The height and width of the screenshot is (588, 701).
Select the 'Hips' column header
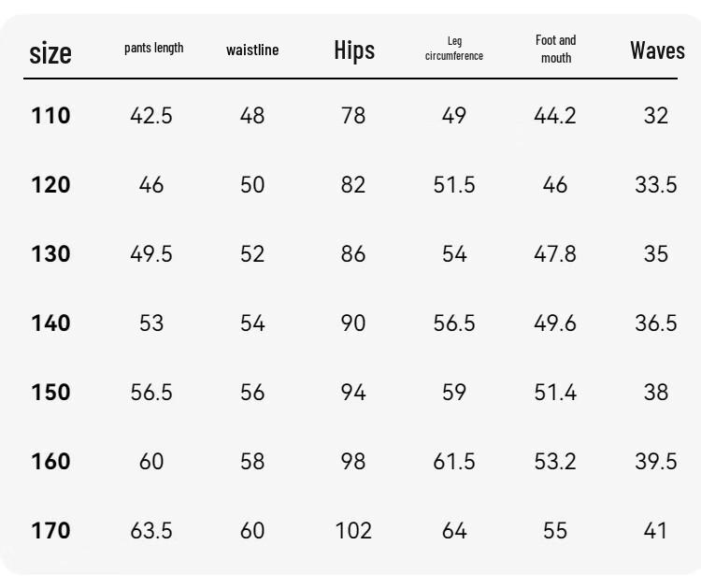pyautogui.click(x=354, y=50)
